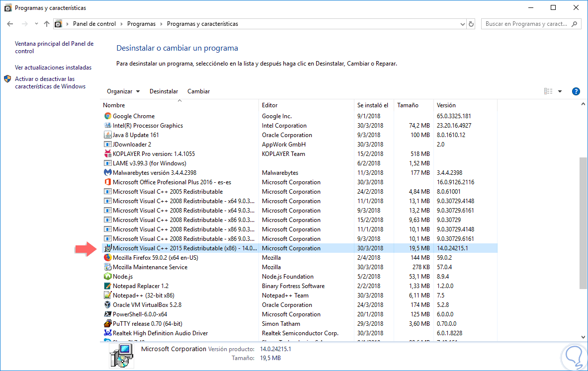Click Node.js Foundation editor cell

pyautogui.click(x=288, y=277)
